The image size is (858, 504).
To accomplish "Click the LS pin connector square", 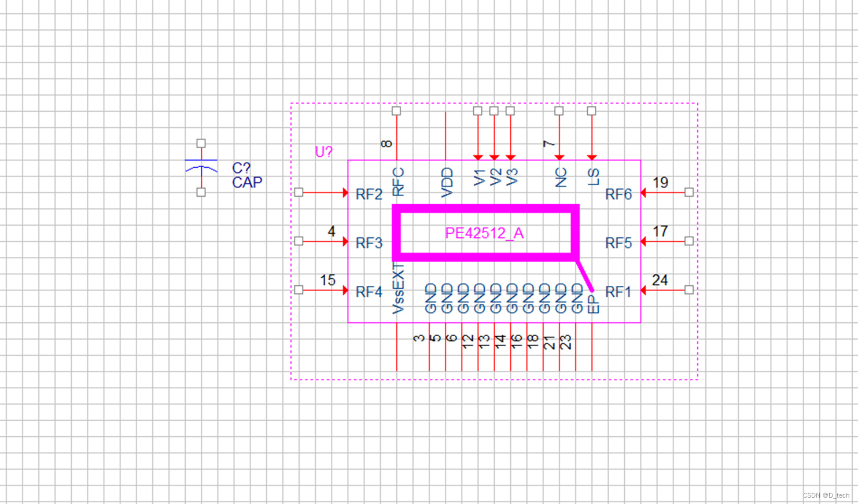I will click(x=591, y=110).
